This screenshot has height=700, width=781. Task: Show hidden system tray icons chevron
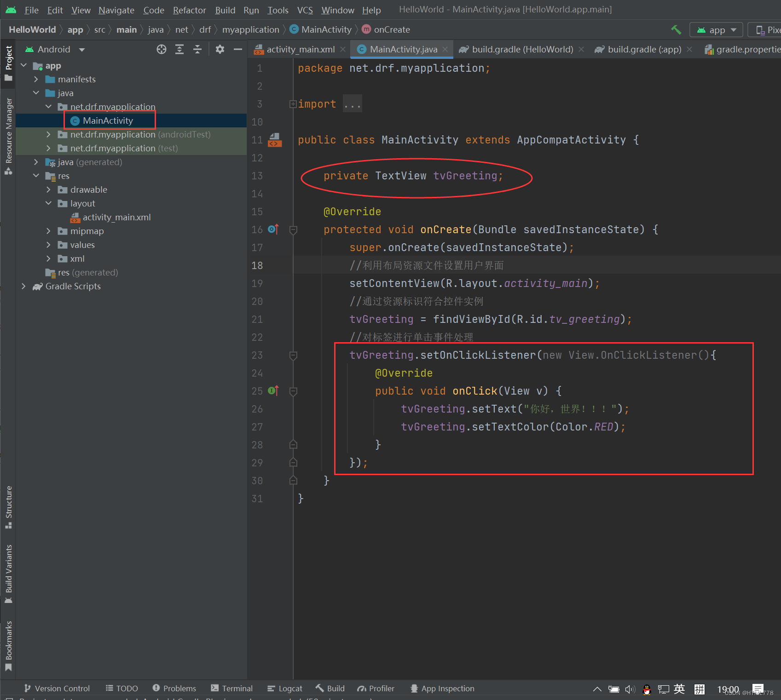click(597, 689)
